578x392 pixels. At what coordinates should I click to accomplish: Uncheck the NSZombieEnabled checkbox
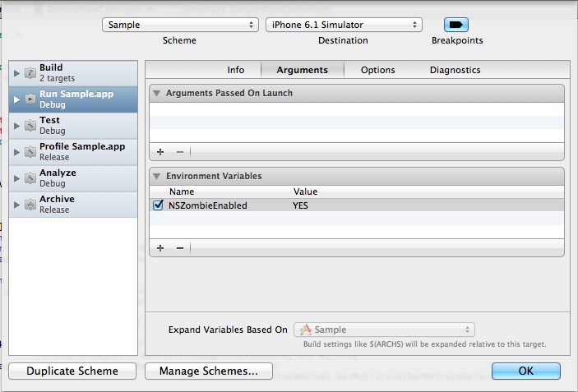click(158, 205)
